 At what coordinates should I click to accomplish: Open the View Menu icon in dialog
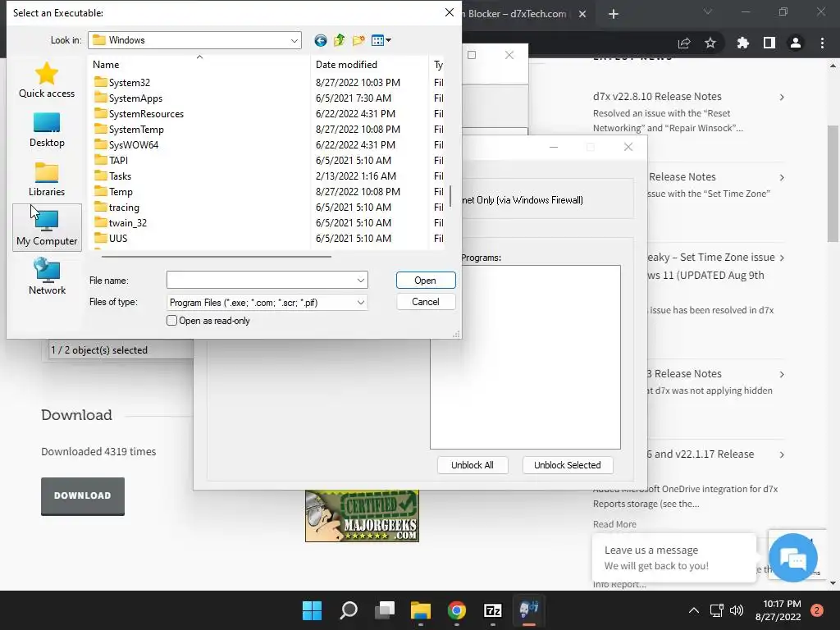(381, 40)
